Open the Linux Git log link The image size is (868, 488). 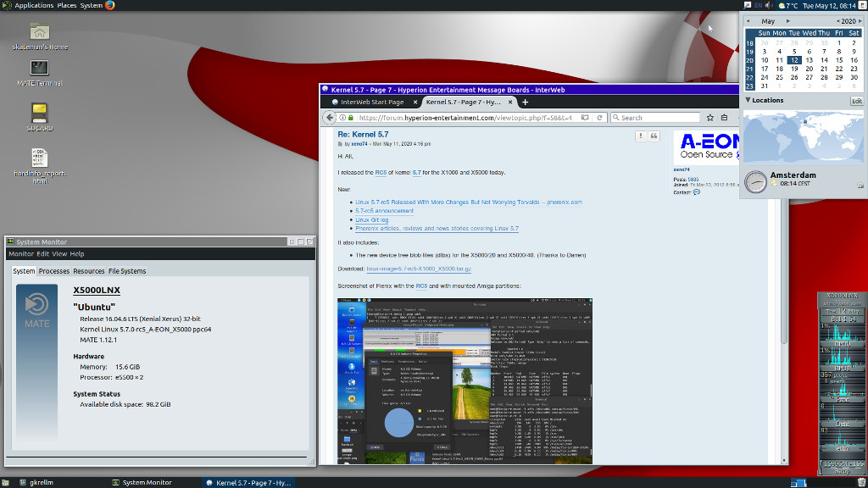(371, 219)
